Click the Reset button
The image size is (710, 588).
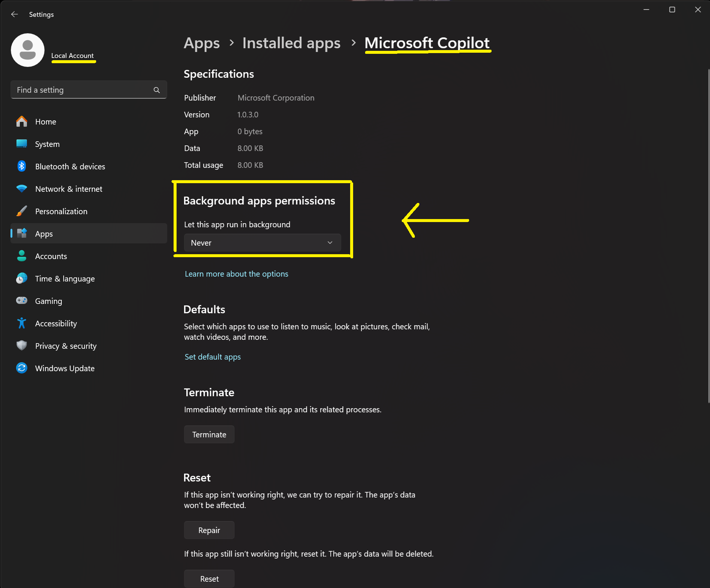point(209,579)
